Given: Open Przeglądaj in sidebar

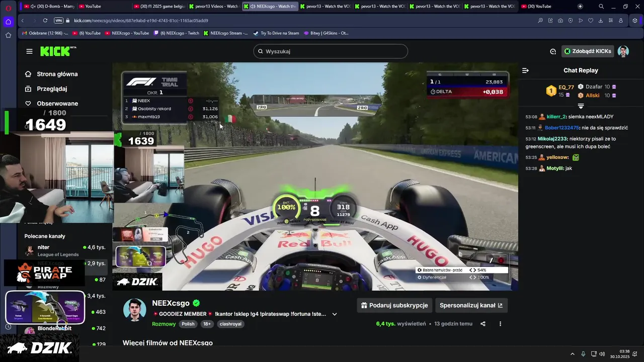Looking at the screenshot, I should 46,88.
